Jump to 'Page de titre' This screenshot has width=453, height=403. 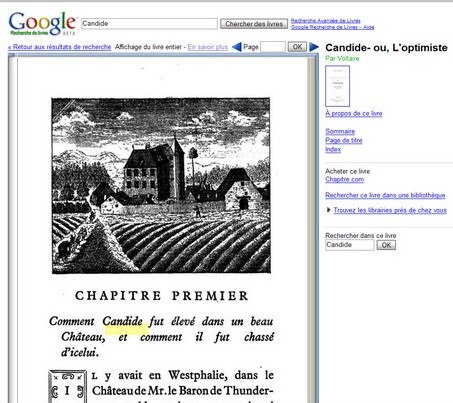(344, 140)
